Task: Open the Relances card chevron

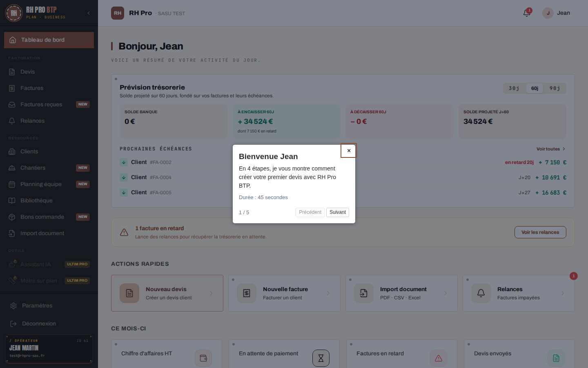Action: (x=563, y=293)
